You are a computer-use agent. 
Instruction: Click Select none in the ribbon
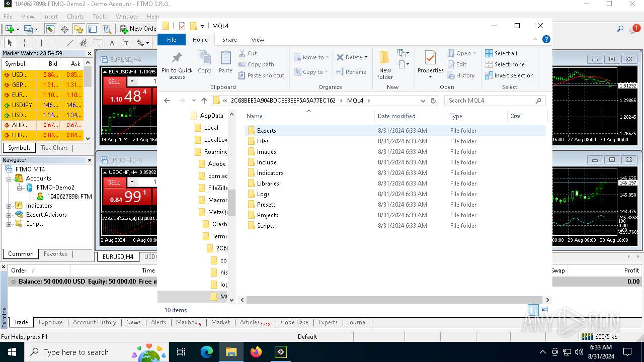click(x=505, y=64)
